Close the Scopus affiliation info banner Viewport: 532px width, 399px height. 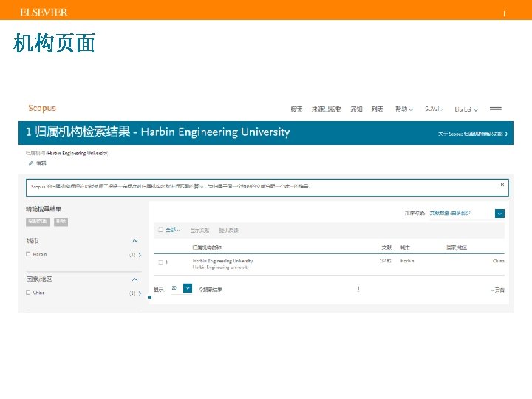pos(502,185)
